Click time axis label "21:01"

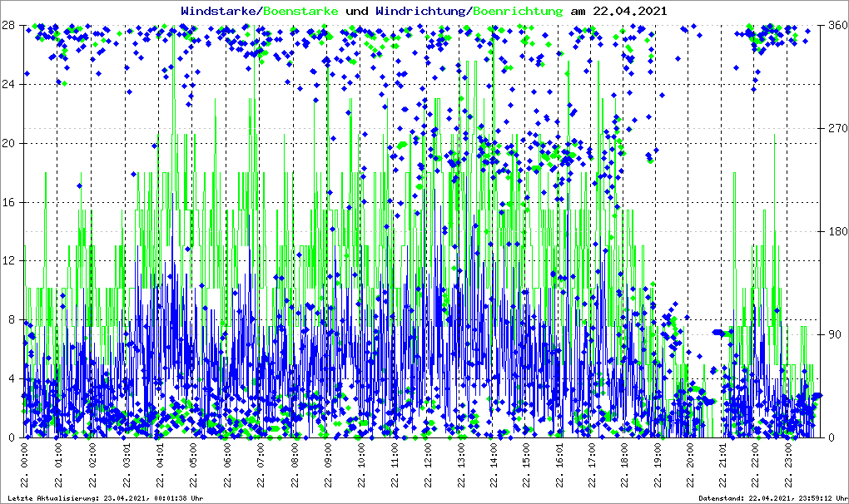tap(722, 455)
